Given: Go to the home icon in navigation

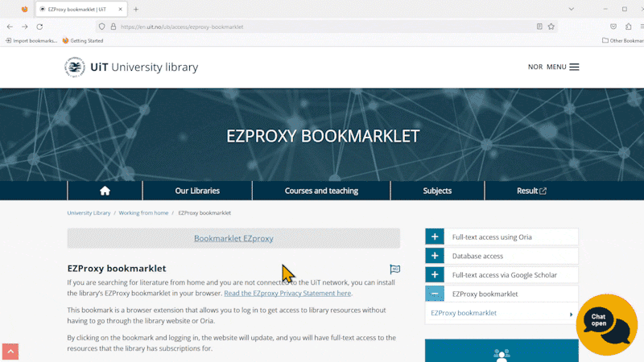Looking at the screenshot, I should [x=105, y=191].
